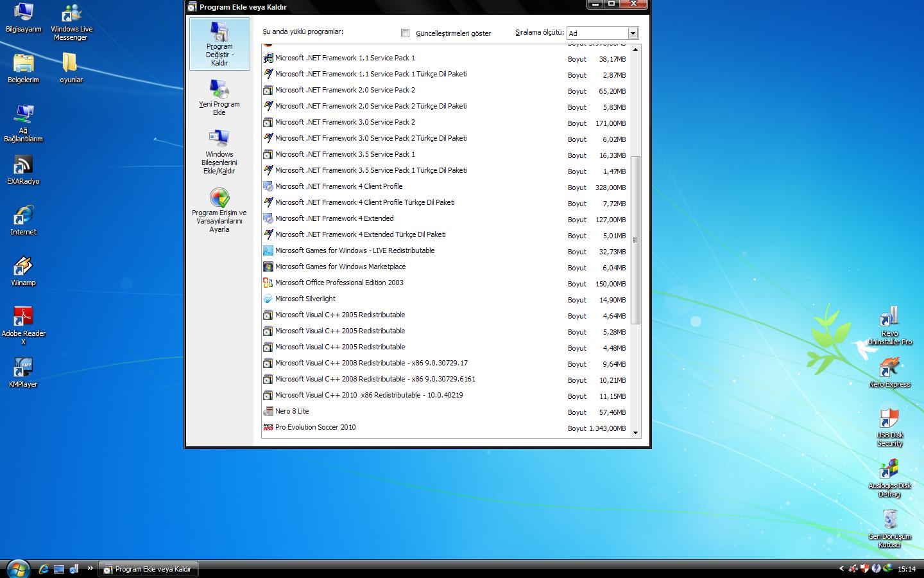Select .NET Framework 4 Client Profile Türkçe Dil Paketi
Viewport: 924px width, 578px height.
(x=445, y=202)
